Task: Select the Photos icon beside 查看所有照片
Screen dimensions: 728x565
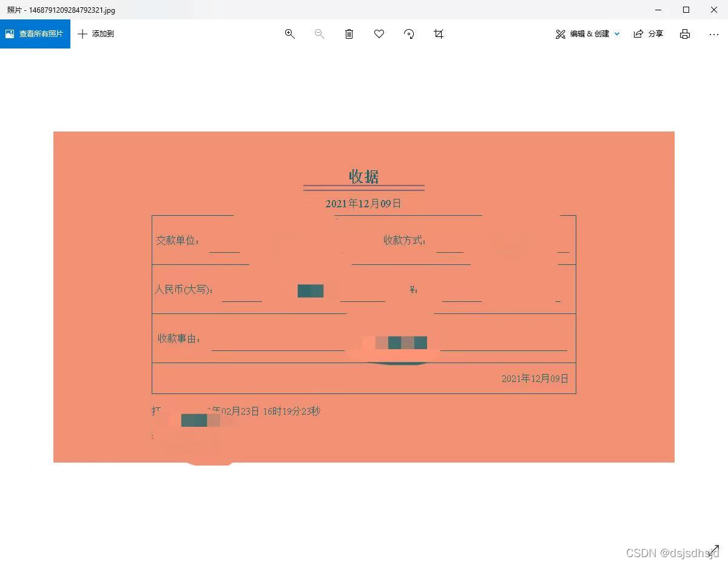Action: pos(11,33)
